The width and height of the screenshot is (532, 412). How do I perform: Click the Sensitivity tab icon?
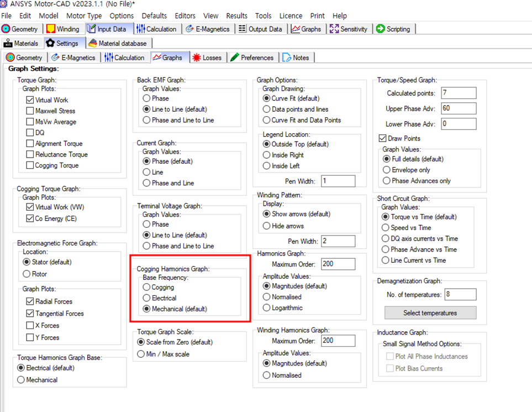pyautogui.click(x=334, y=29)
